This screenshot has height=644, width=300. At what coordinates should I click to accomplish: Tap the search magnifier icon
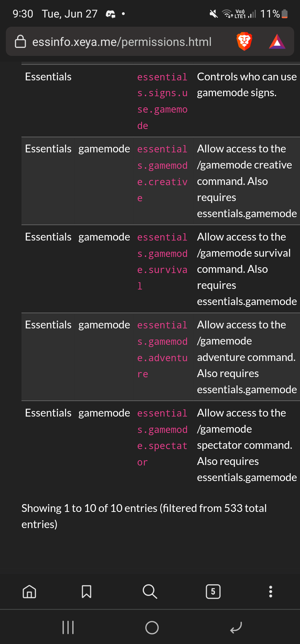(150, 591)
